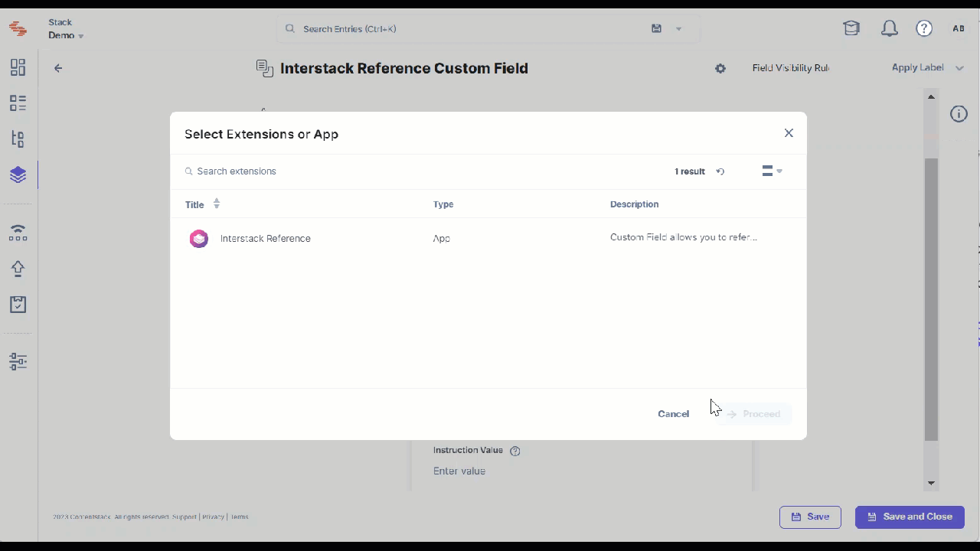Open the Support footer link
The height and width of the screenshot is (551, 980).
[184, 517]
